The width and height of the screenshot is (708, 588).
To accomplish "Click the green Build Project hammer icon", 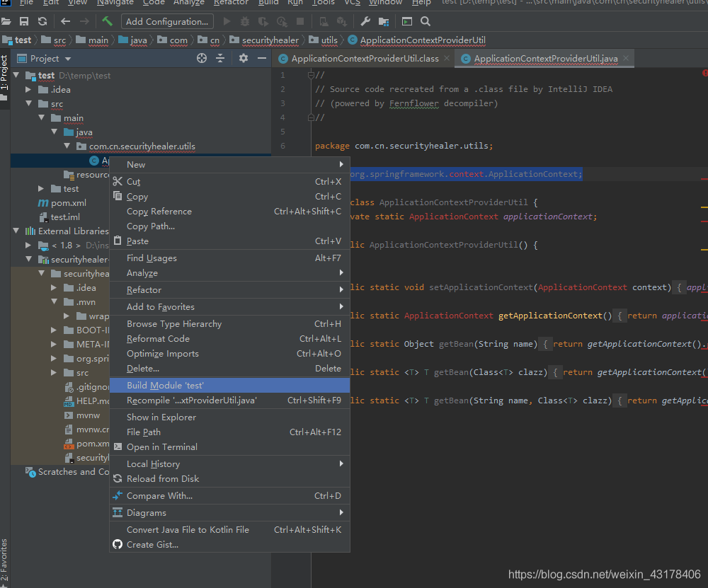I will (x=107, y=21).
